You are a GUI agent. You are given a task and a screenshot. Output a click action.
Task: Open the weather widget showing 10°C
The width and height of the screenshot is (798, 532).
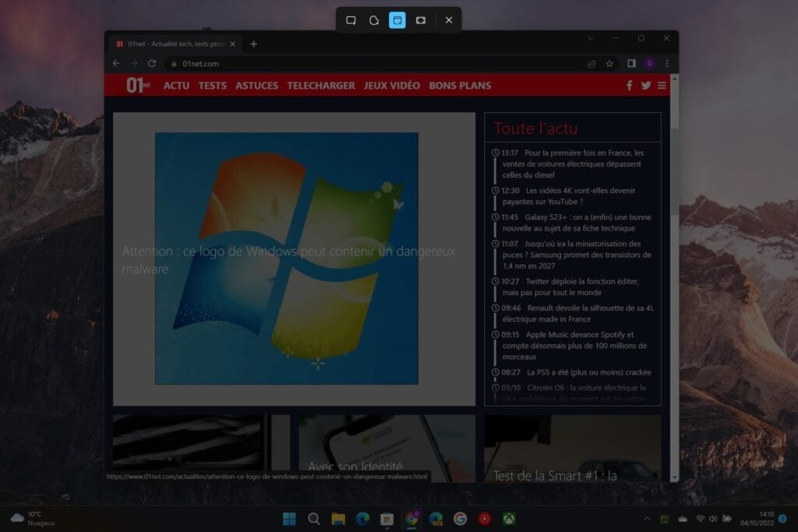(34, 519)
